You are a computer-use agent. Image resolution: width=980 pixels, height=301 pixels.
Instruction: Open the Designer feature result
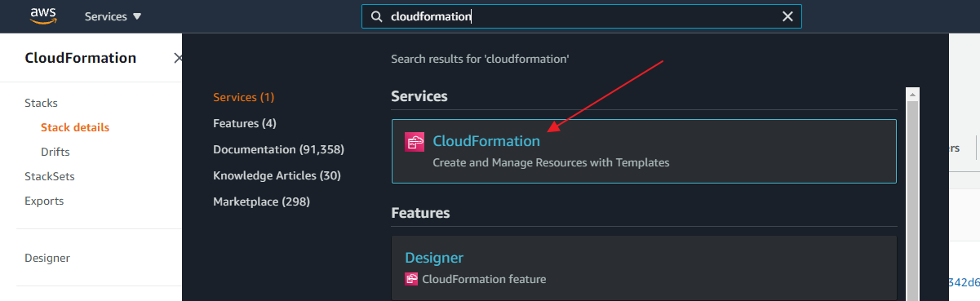click(x=644, y=268)
